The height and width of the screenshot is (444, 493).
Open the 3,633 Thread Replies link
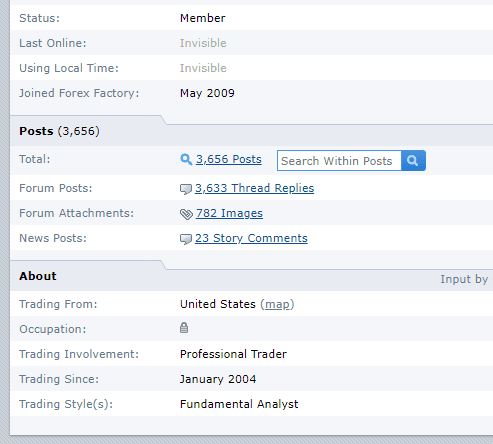(x=254, y=188)
